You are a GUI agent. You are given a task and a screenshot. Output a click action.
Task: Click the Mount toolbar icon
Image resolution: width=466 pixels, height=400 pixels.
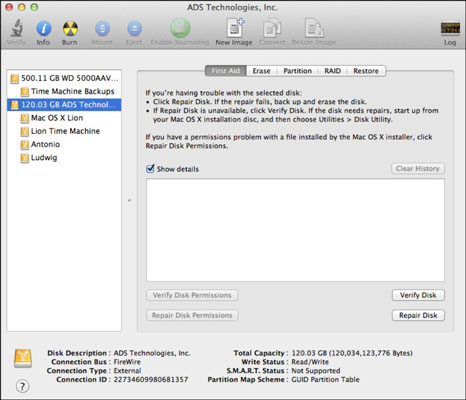coord(102,29)
